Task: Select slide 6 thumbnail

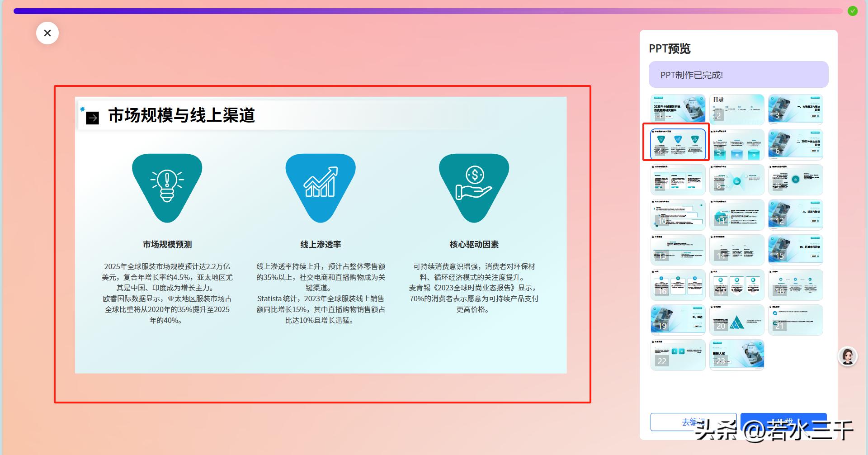Action: tap(796, 144)
